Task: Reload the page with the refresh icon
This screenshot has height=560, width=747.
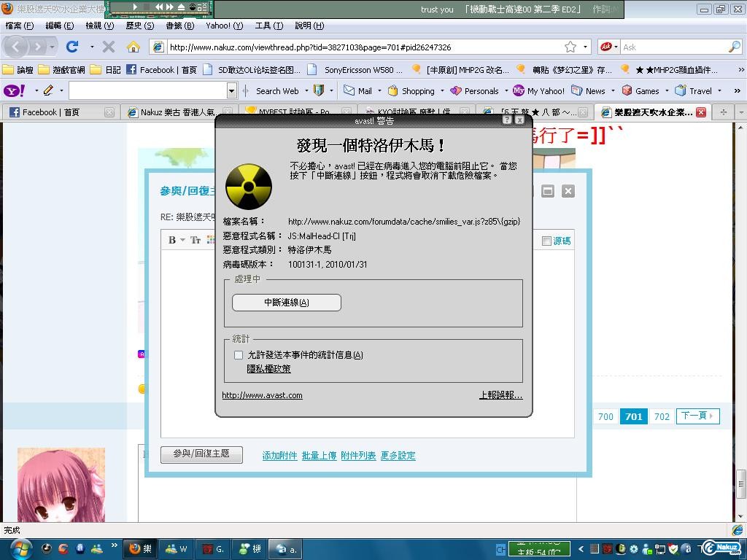Action: [72, 47]
